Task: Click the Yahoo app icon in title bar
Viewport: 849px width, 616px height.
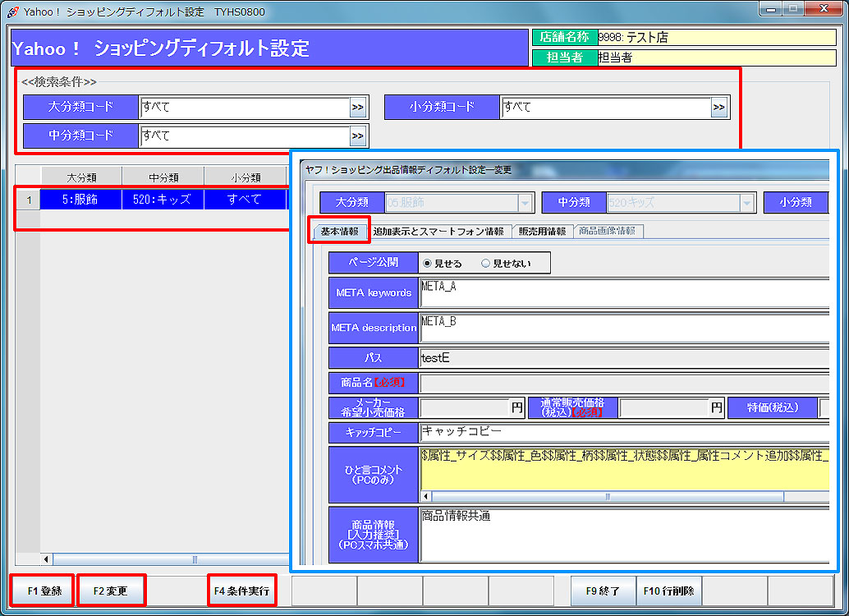Action: (x=12, y=11)
